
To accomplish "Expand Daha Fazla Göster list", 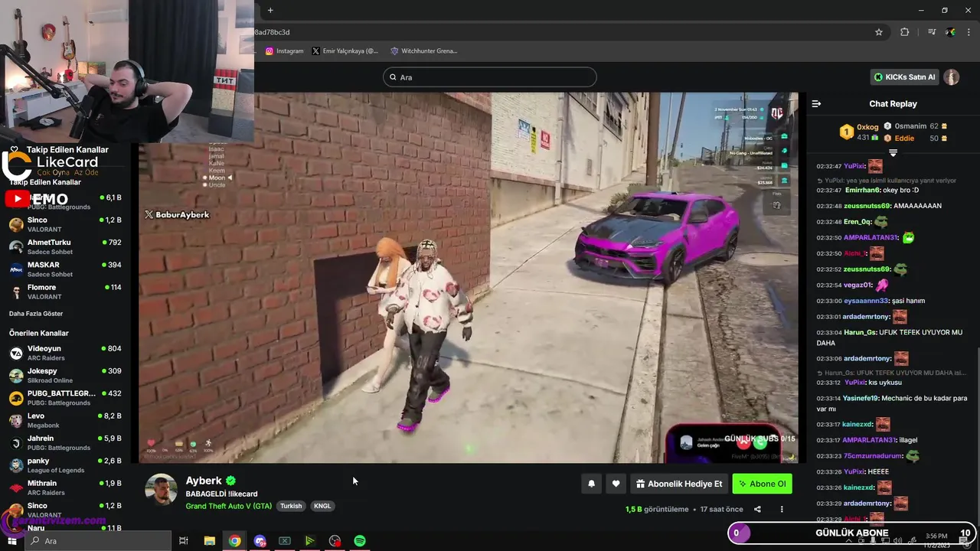I will pos(36,314).
